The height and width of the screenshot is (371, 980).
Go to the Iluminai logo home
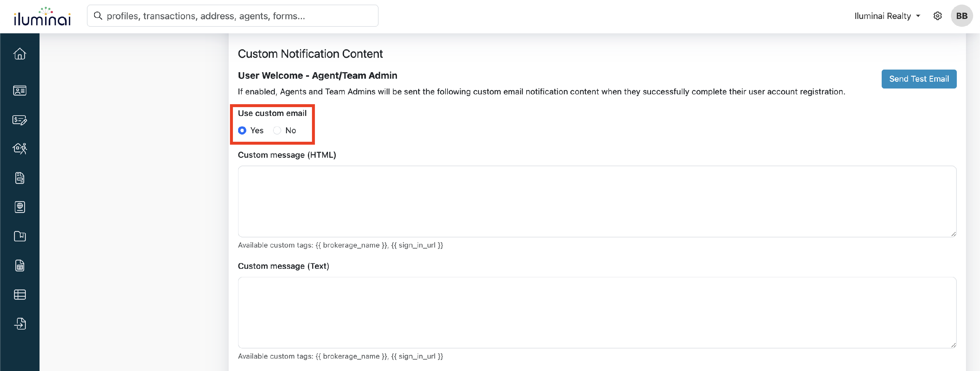point(42,16)
